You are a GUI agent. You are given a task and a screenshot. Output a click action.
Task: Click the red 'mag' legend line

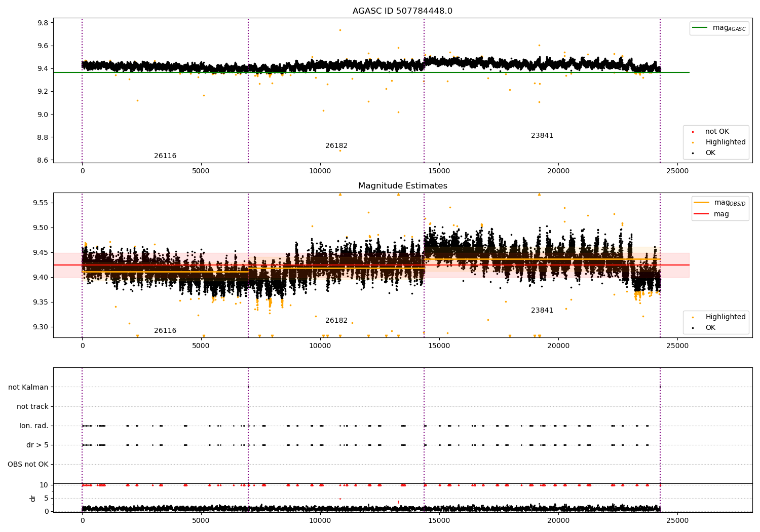(702, 214)
